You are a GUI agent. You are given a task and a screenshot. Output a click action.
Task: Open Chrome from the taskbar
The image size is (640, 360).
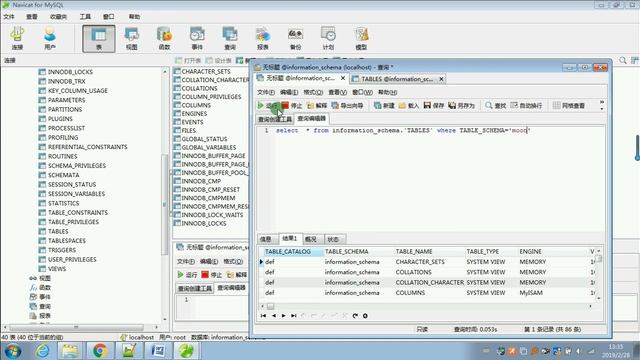[x=100, y=350]
